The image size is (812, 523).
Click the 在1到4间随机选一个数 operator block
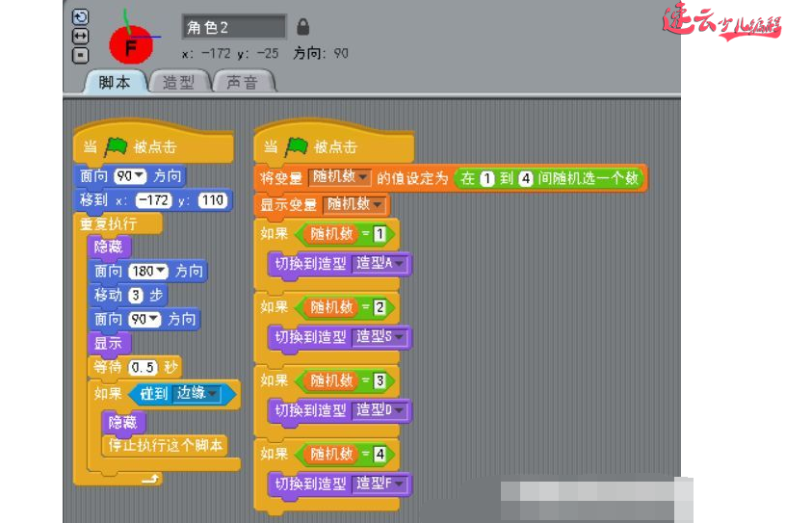coord(548,179)
